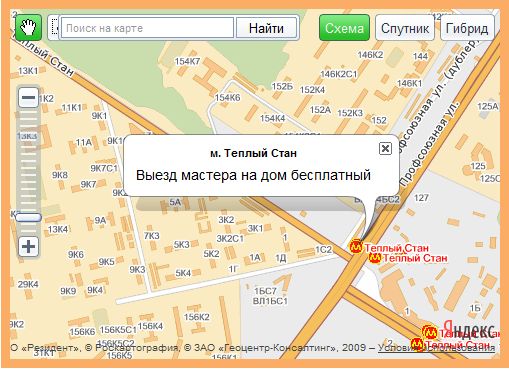The width and height of the screenshot is (509, 369).
Task: Click house label 5К3
Action: [x=181, y=245]
